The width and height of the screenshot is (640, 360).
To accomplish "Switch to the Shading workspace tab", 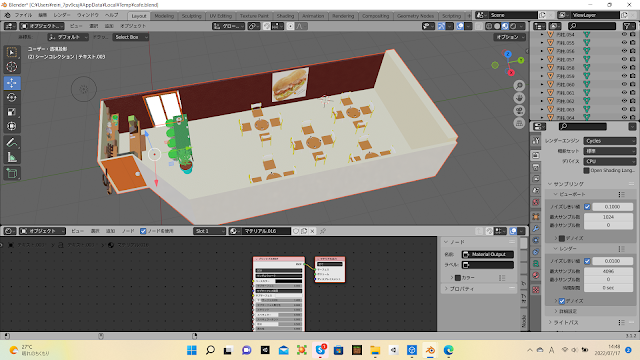I will [x=285, y=16].
